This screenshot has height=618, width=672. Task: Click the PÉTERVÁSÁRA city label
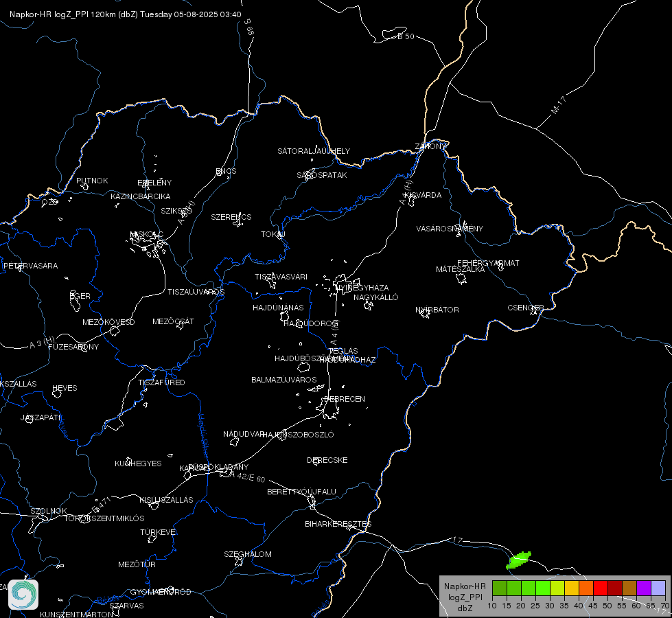click(30, 266)
